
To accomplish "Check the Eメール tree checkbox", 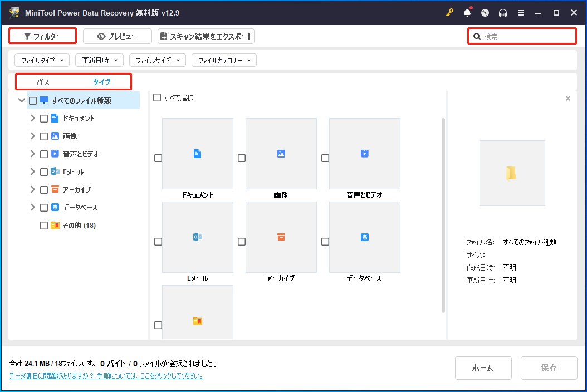I will point(44,172).
